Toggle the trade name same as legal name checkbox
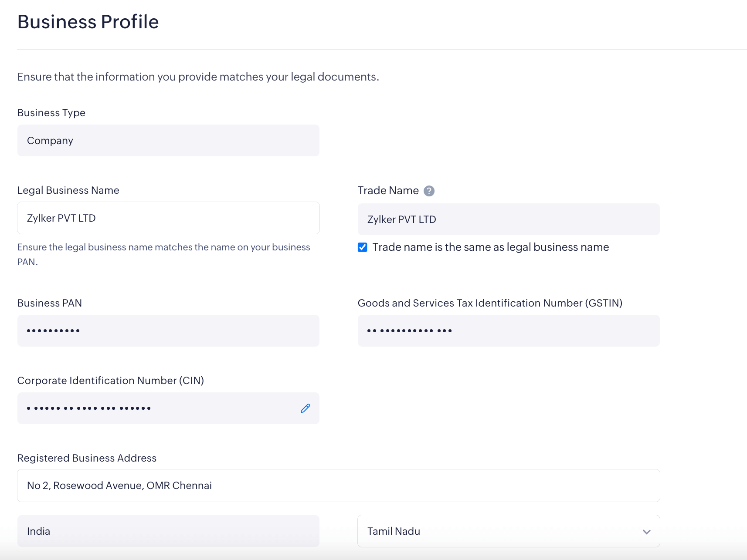Viewport: 747px width, 560px height. (362, 247)
